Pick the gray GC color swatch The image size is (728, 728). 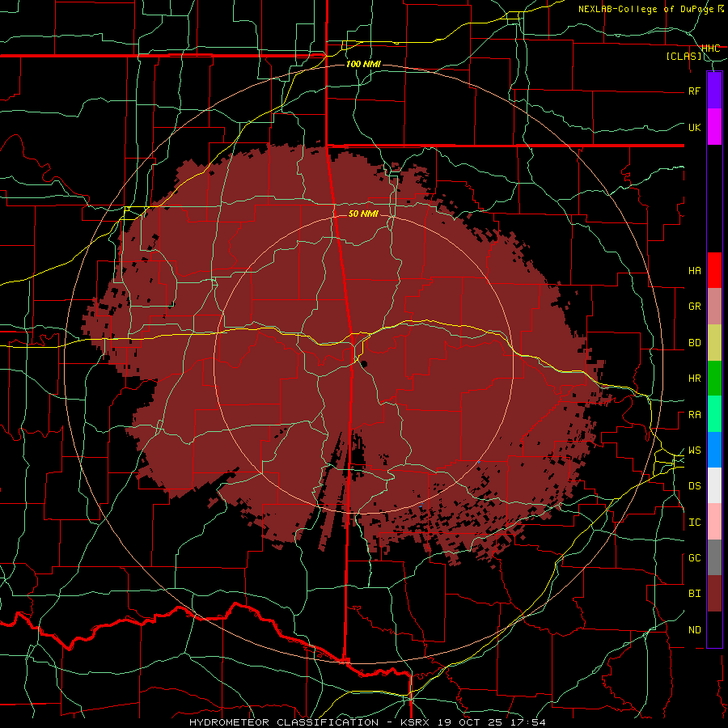[714, 557]
